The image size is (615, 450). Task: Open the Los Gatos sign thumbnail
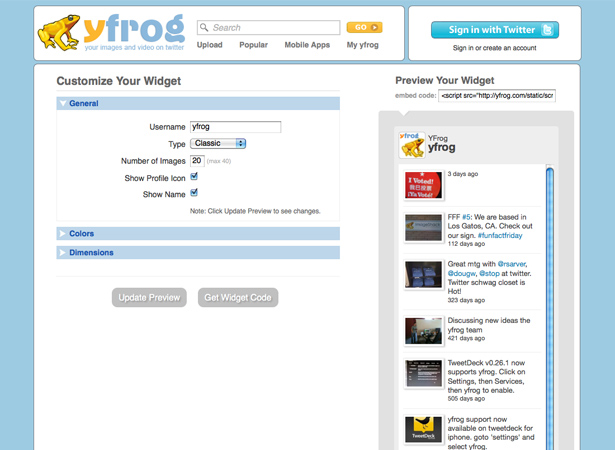pyautogui.click(x=424, y=228)
